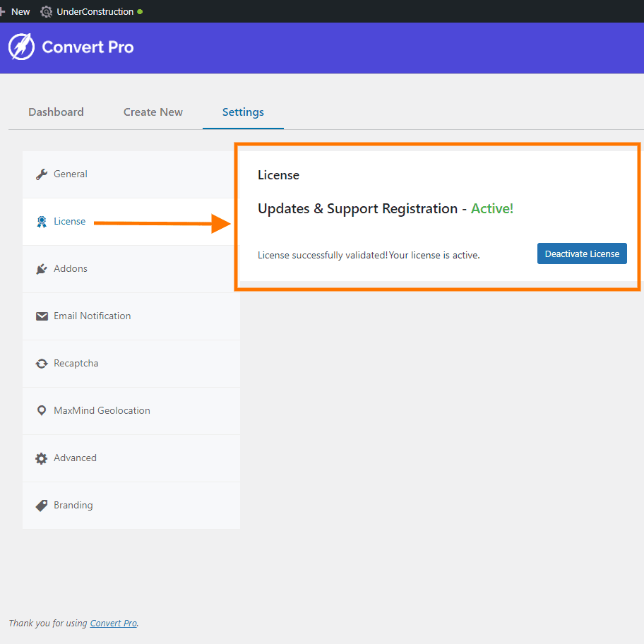
Task: Click the UnderConstruction gear icon in admin bar
Action: coord(47,11)
